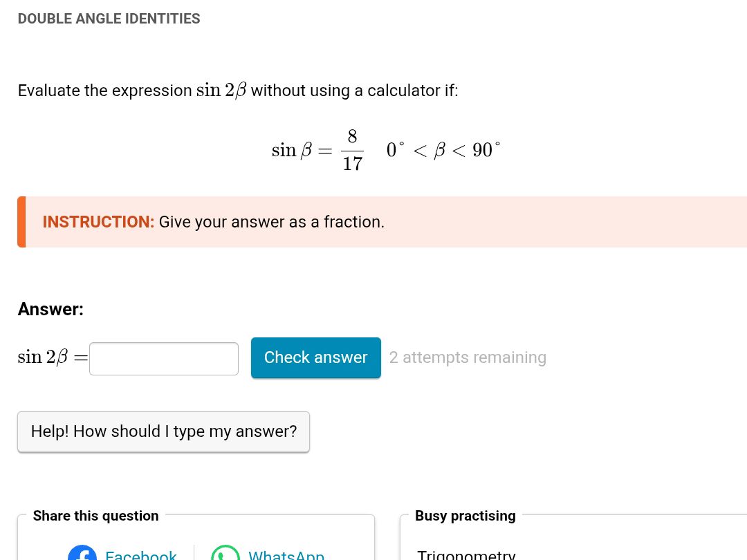The width and height of the screenshot is (747, 560).
Task: Click the Check answer button's teal area
Action: pos(315,357)
